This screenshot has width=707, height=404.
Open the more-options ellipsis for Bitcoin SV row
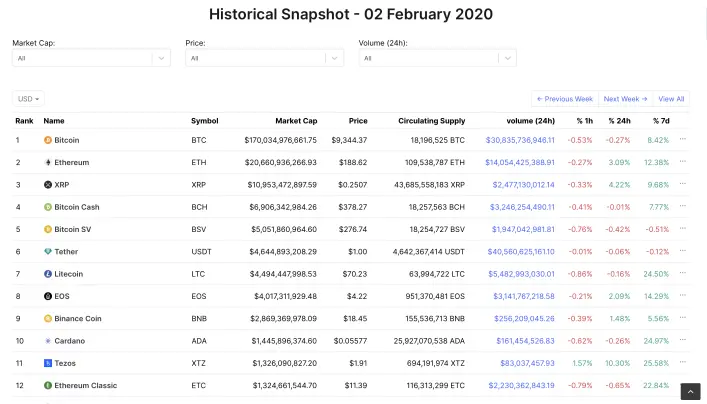coord(683,229)
